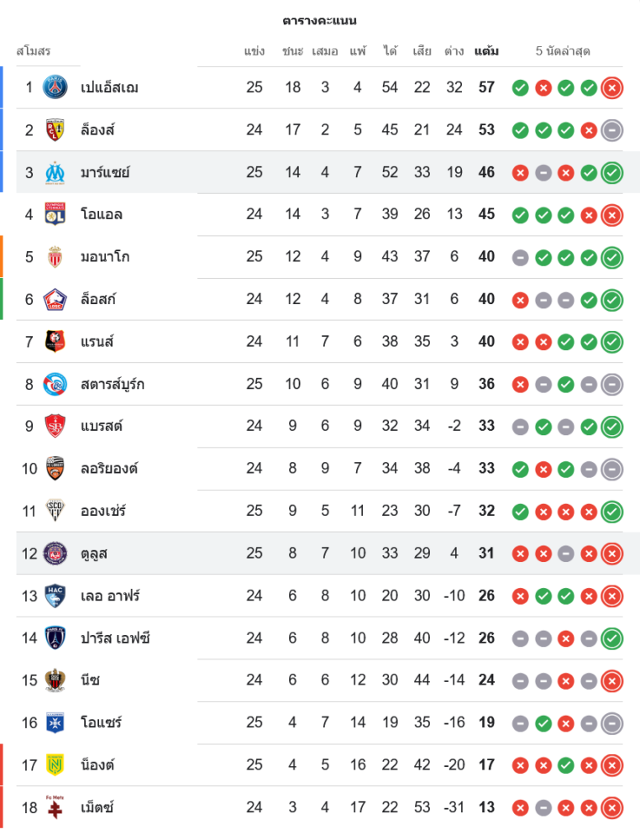
Task: Click the RC Lens club logo
Action: pos(55,130)
